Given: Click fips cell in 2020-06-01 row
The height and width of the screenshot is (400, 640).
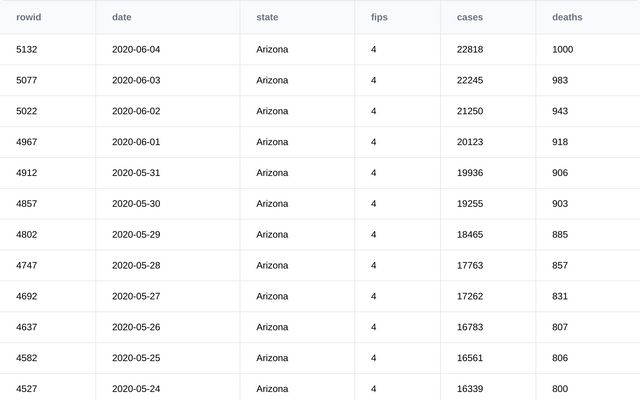Looking at the screenshot, I should click(x=374, y=142).
